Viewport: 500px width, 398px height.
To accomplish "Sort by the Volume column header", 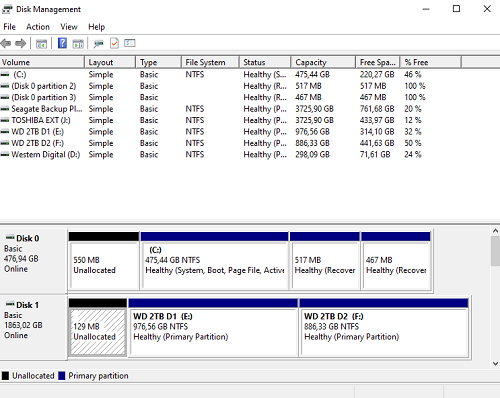I will [42, 62].
